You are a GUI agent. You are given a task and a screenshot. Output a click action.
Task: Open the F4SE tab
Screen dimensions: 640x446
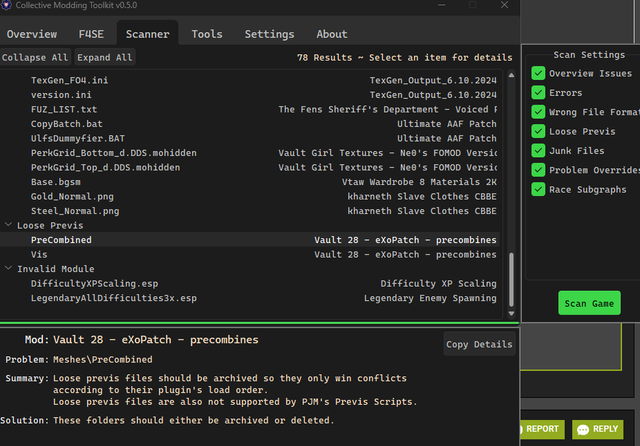[91, 34]
